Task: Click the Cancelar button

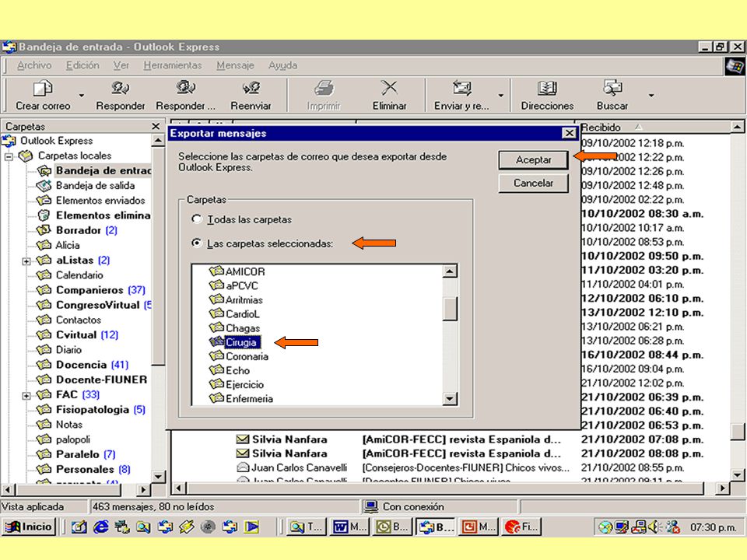Action: pos(533,183)
